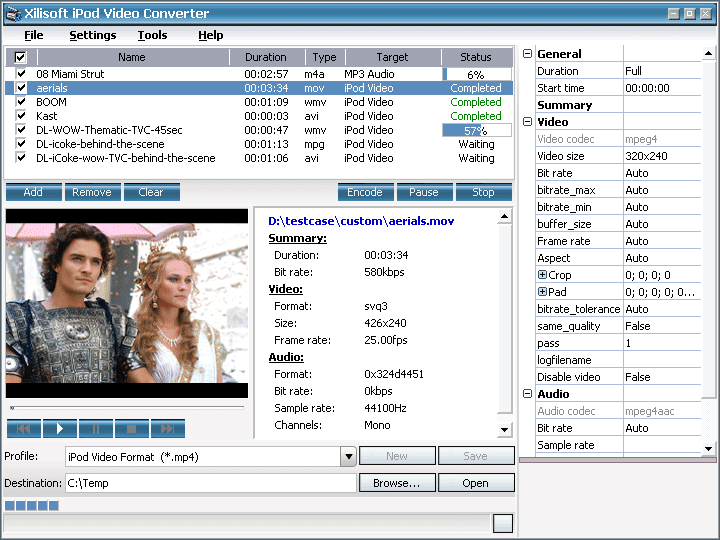Select the Frame rate property row
720x540 pixels.
click(x=619, y=241)
